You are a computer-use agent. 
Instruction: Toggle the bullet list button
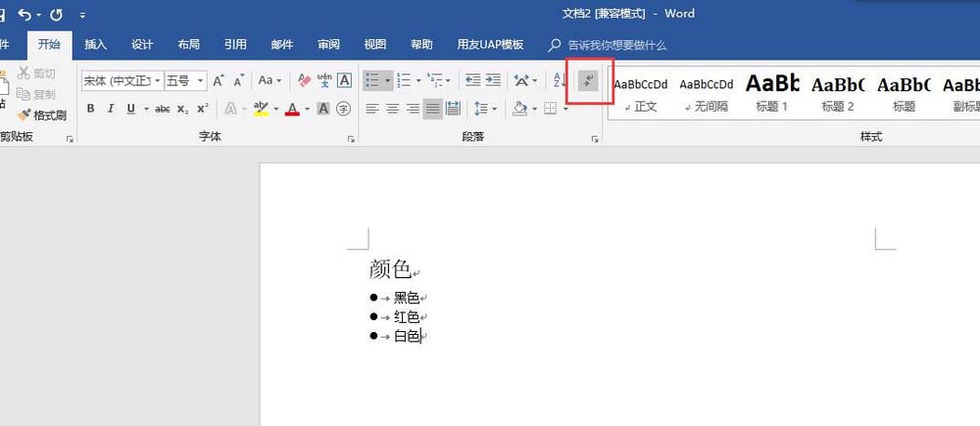pyautogui.click(x=372, y=80)
